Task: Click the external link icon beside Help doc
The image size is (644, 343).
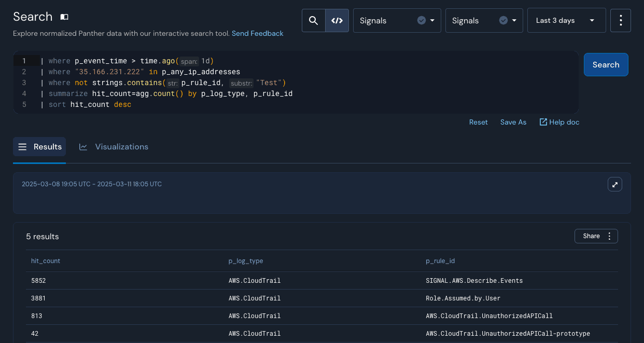Action: (543, 122)
